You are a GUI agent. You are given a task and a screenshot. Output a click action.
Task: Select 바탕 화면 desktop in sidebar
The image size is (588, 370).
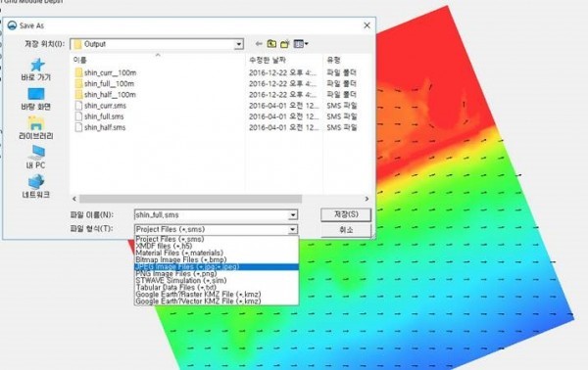coord(36,99)
